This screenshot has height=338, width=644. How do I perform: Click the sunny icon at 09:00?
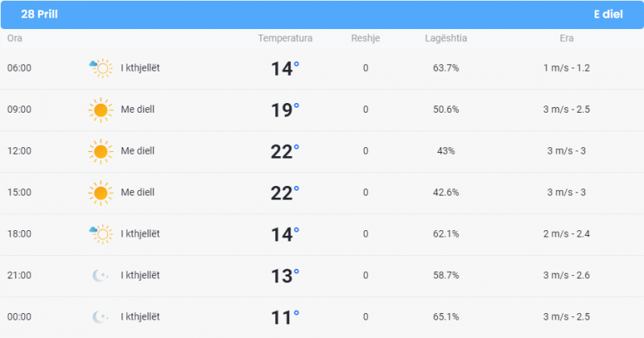[101, 110]
